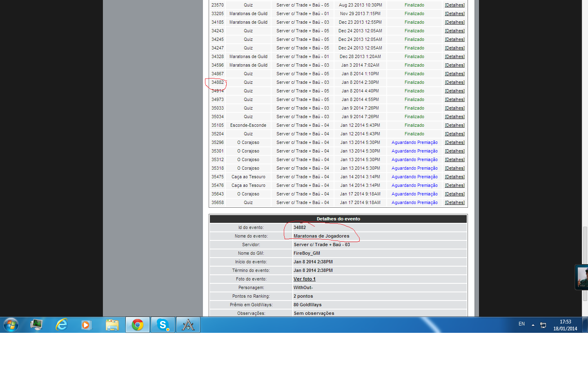Show hidden system tray icons
Viewport: 588px width, 368px height.
[x=533, y=325]
